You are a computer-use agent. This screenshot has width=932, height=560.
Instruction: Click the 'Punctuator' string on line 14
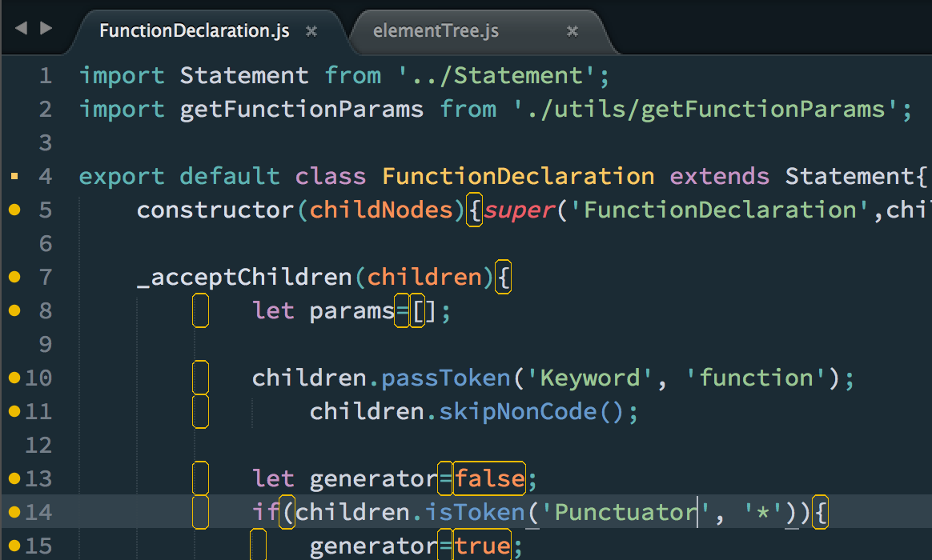[626, 512]
